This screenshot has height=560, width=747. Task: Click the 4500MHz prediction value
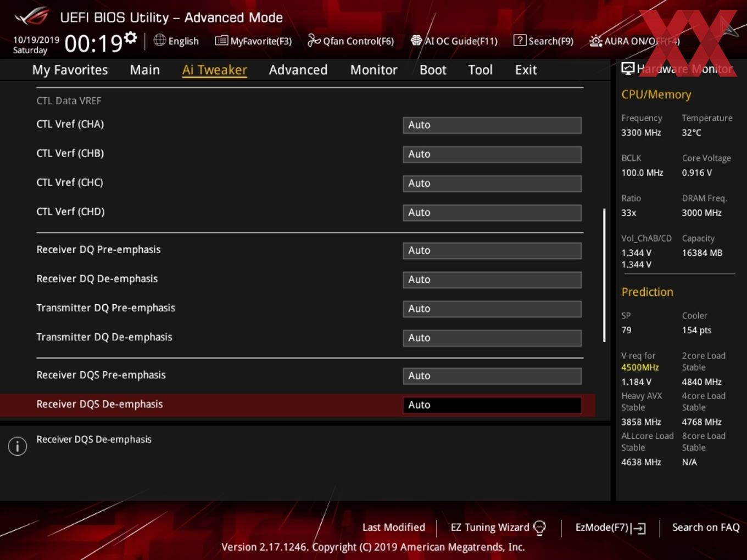(x=640, y=367)
